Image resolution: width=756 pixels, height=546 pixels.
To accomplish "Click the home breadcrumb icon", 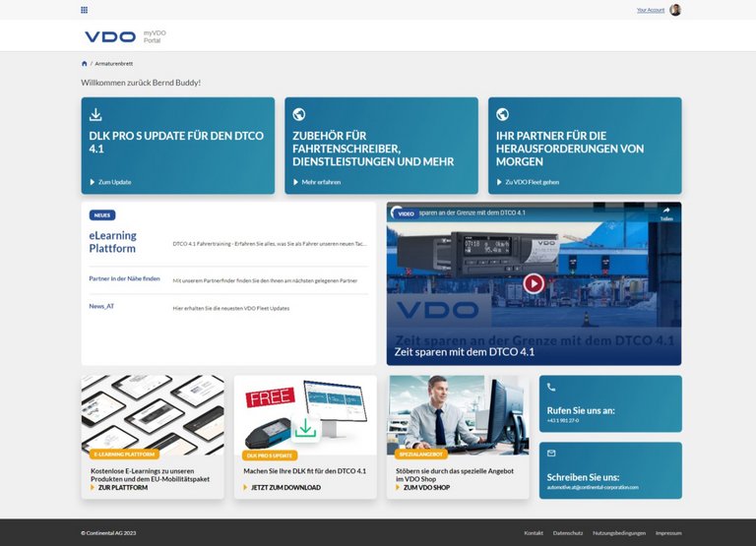I will click(85, 63).
